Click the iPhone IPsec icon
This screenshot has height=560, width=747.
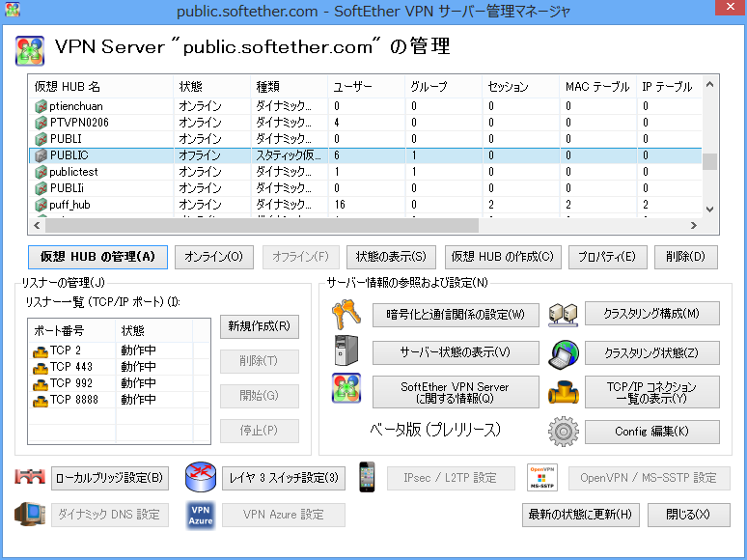[x=367, y=477]
